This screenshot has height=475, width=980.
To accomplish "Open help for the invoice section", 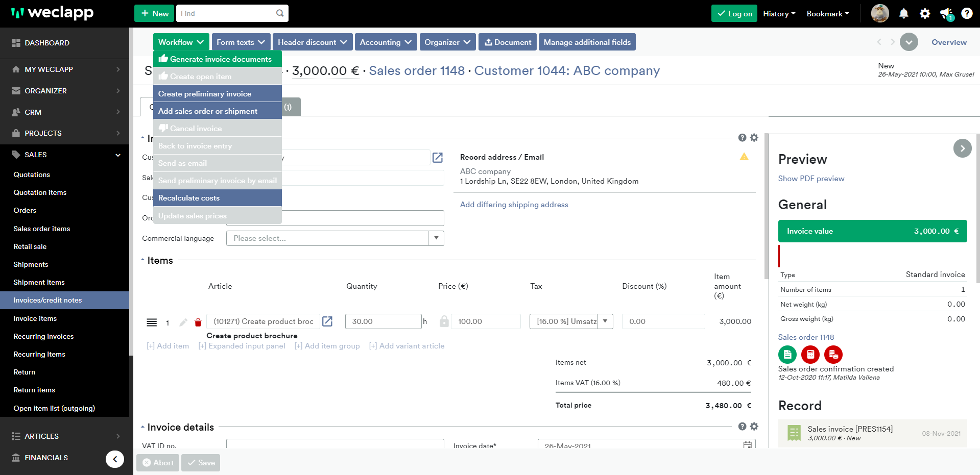I will [742, 138].
